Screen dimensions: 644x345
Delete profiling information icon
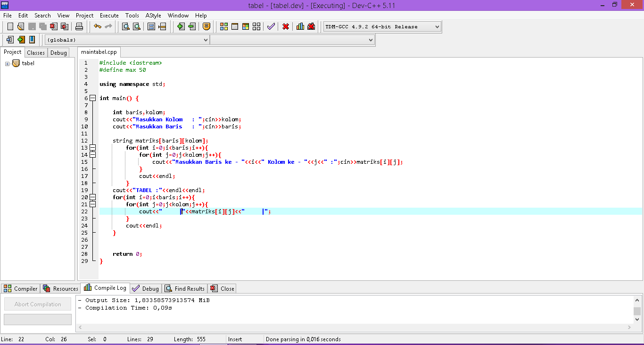311,26
